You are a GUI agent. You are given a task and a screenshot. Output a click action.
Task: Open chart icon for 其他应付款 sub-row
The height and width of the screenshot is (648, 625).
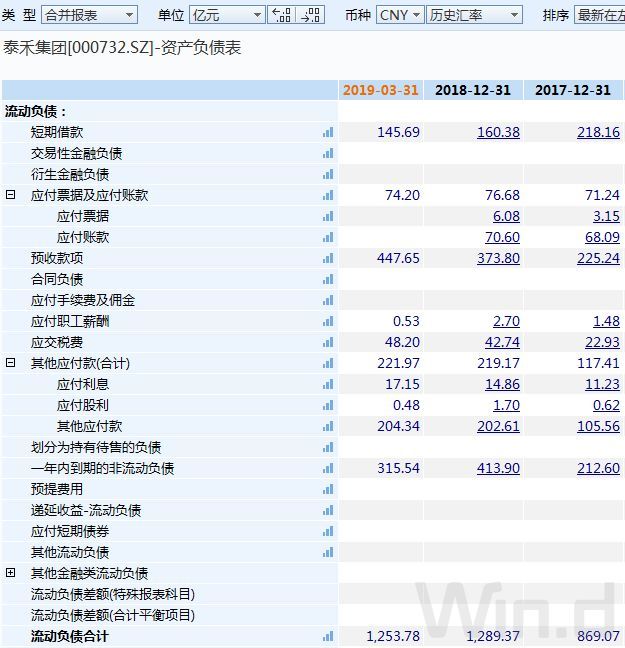click(x=328, y=426)
